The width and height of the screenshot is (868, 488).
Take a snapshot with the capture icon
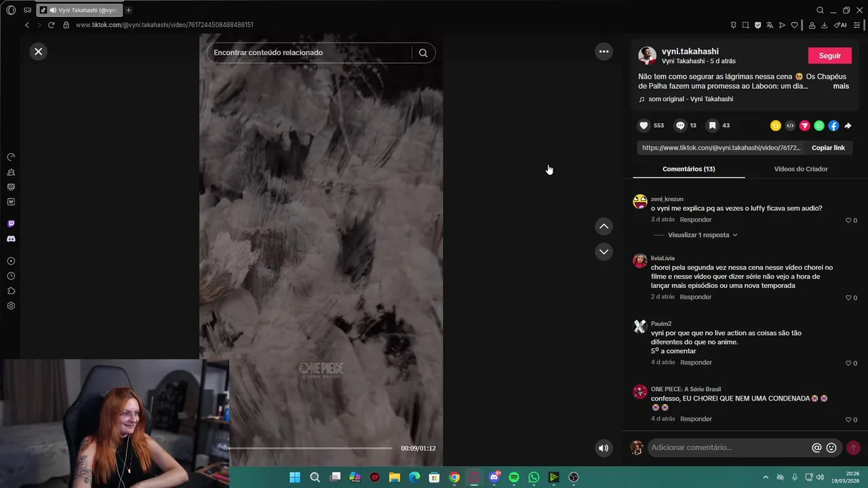[x=745, y=25]
